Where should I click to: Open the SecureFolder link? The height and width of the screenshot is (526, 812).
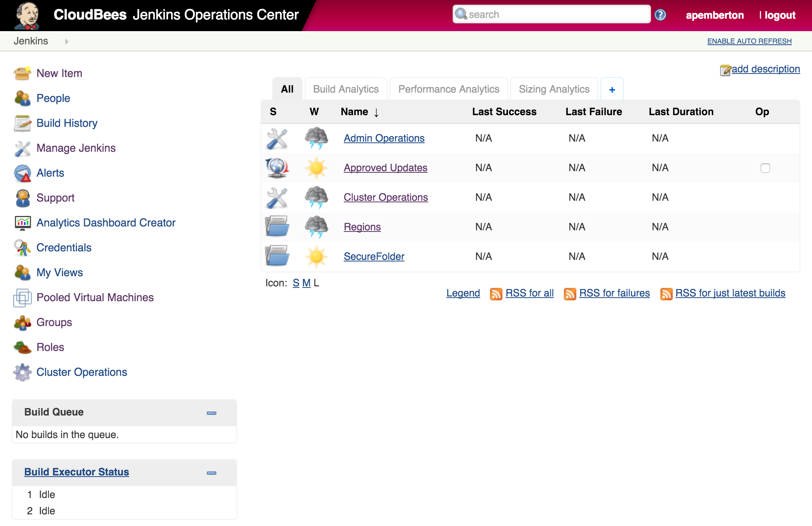(x=374, y=256)
